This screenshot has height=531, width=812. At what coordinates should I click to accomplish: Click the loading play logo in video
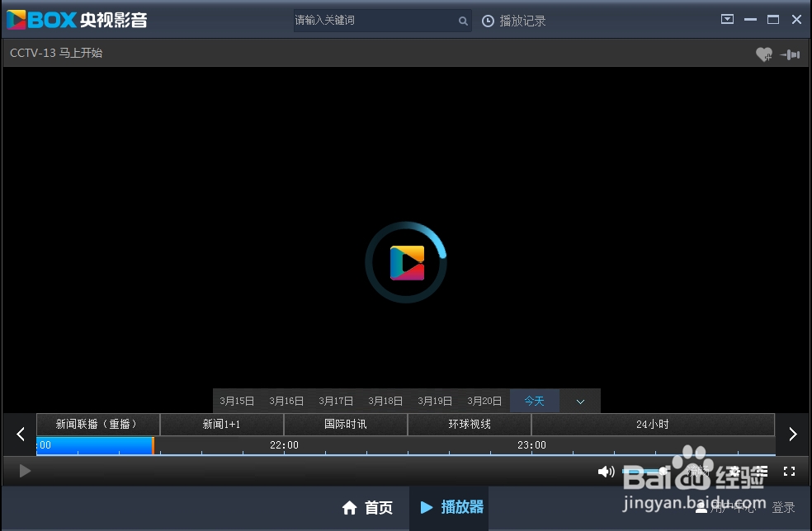pos(407,262)
